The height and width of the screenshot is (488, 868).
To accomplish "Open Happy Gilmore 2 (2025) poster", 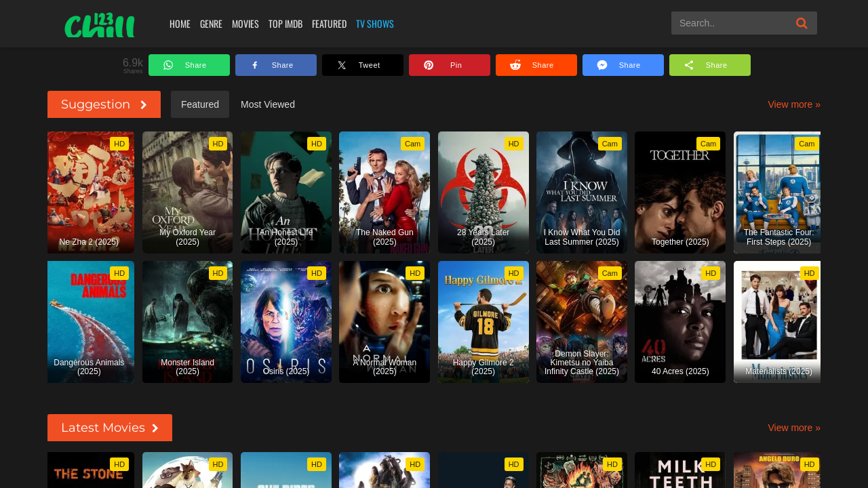I will point(484,322).
